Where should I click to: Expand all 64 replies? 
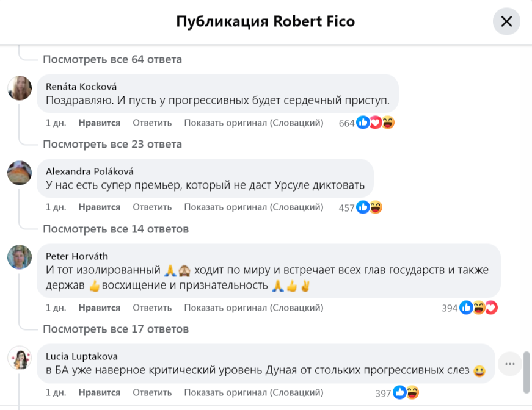click(x=112, y=59)
